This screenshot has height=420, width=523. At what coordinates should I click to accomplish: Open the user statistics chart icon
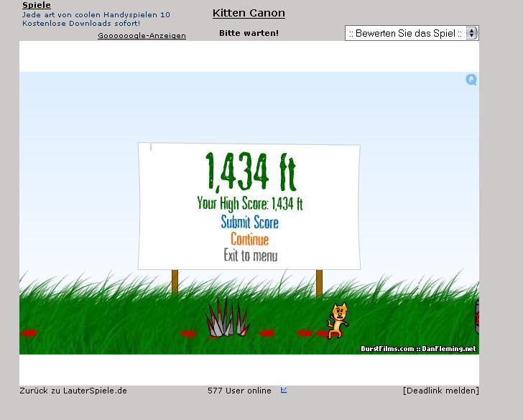point(284,390)
